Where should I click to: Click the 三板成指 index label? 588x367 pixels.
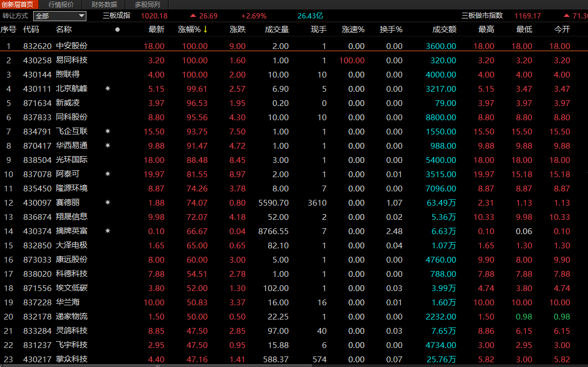pos(116,16)
